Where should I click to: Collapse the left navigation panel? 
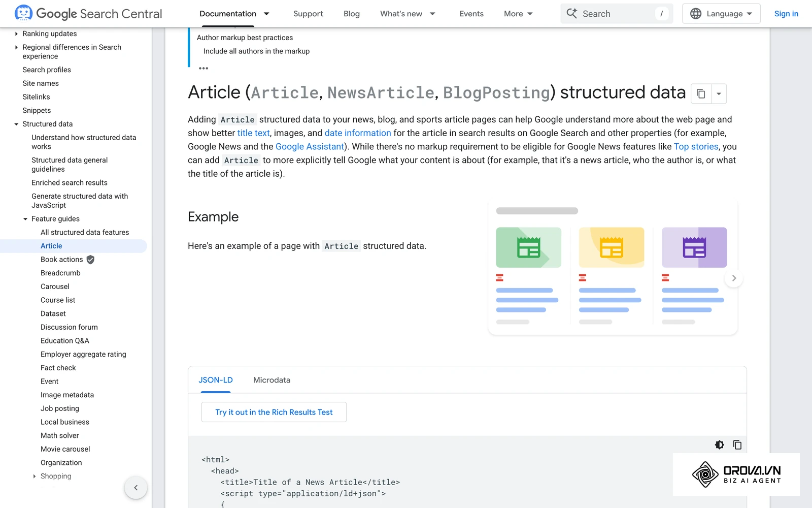pyautogui.click(x=136, y=488)
